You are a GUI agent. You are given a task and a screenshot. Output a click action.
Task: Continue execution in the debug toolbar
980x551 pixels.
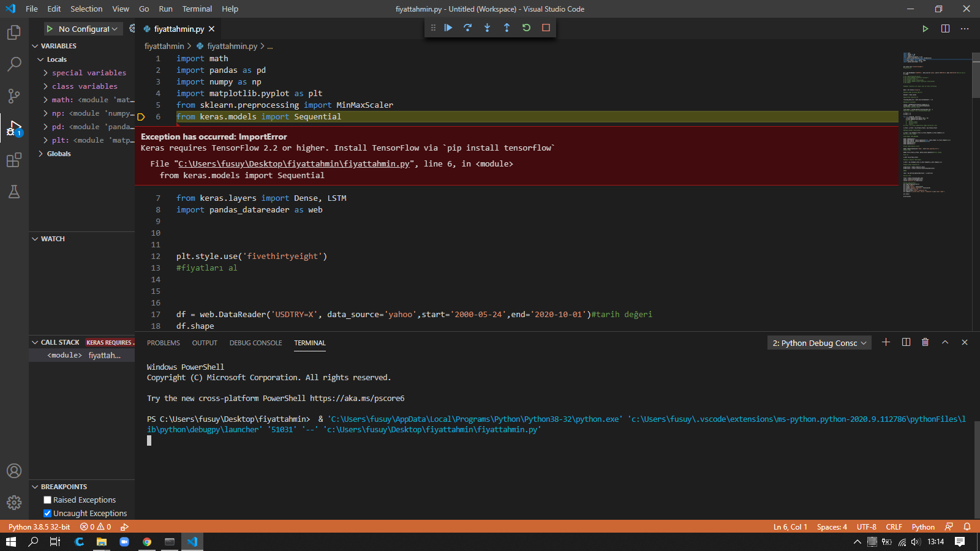point(448,28)
